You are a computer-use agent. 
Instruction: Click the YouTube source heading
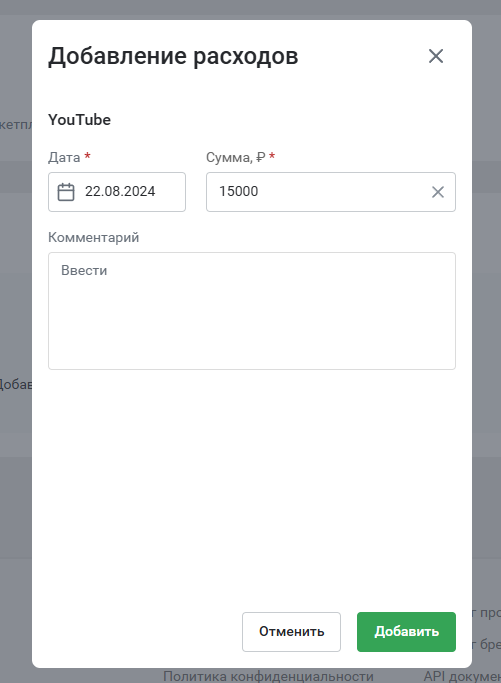point(79,120)
